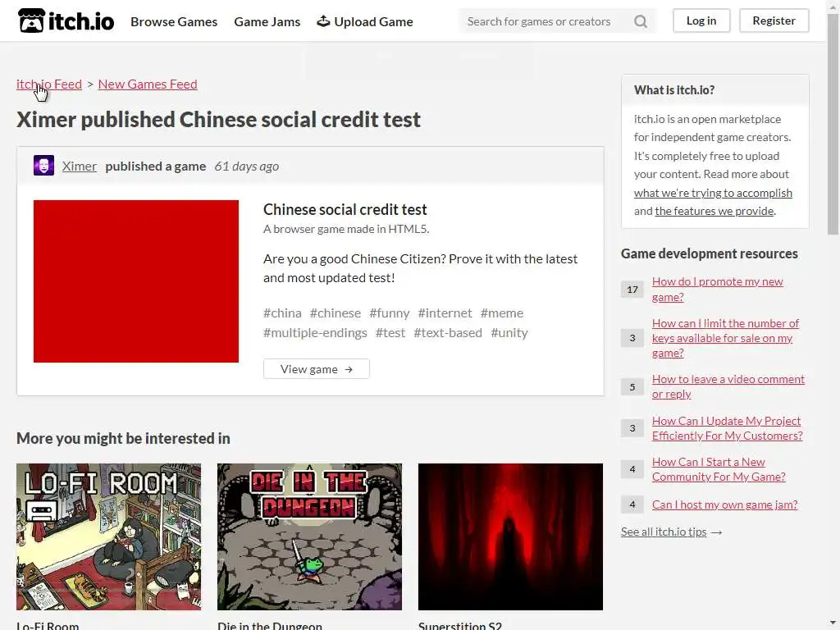This screenshot has width=840, height=630.
Task: Select the #text-based tag
Action: point(448,333)
